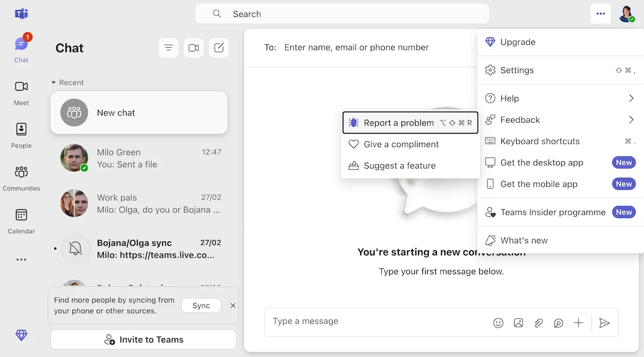This screenshot has width=644, height=357.
Task: Attach a file with the paperclip icon
Action: coord(538,323)
